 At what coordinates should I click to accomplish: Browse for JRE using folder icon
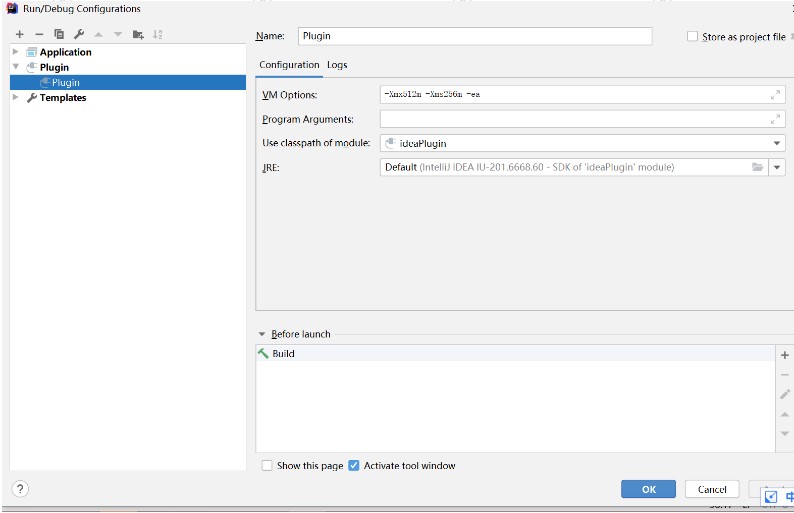coord(758,167)
